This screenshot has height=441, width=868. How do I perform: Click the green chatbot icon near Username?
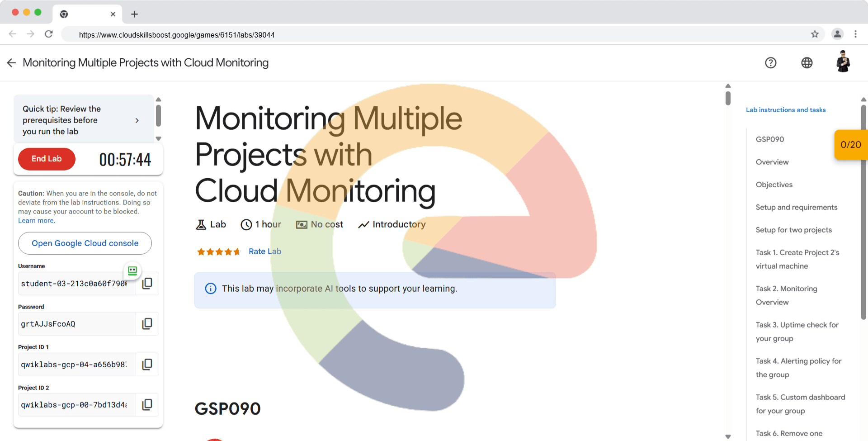coord(132,270)
